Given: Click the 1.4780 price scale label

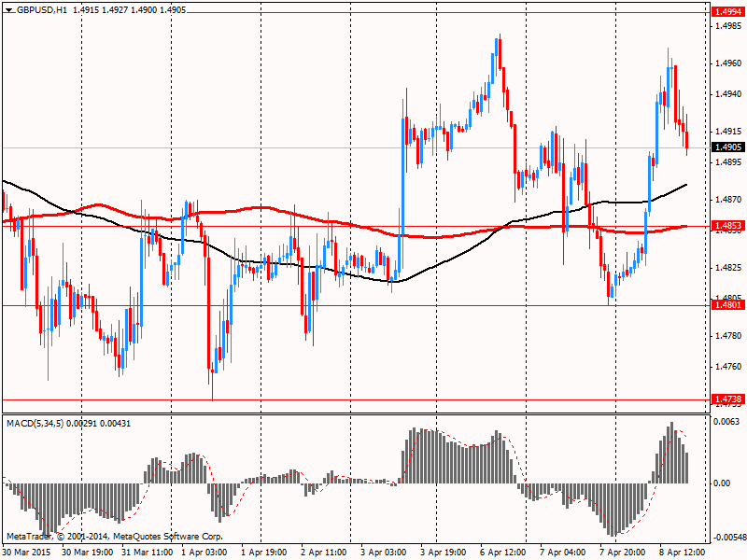Looking at the screenshot, I should coord(729,336).
